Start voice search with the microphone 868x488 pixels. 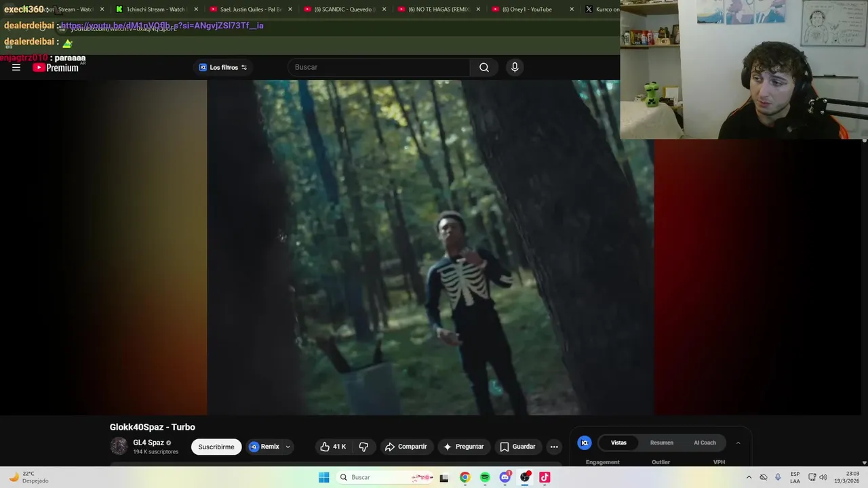tap(515, 67)
